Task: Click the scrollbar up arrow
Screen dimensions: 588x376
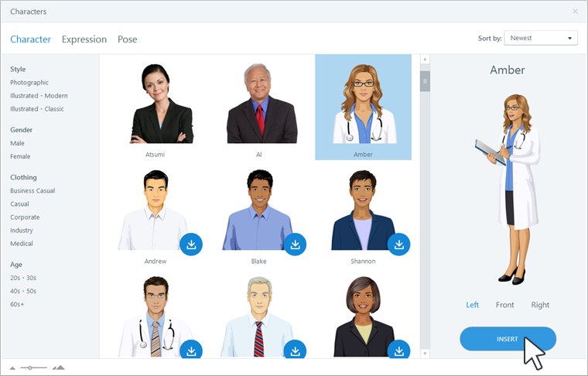Action: [425, 60]
